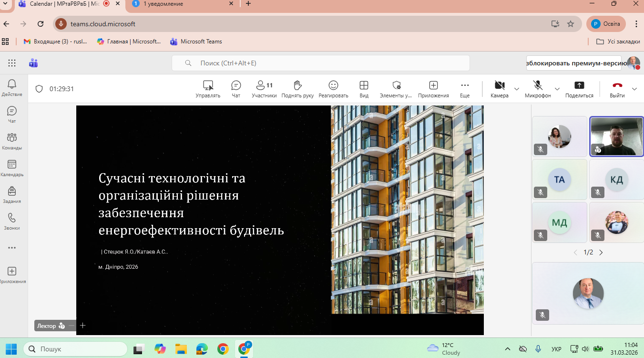
Task: Expand camera options dropdown arrow
Action: tap(517, 89)
